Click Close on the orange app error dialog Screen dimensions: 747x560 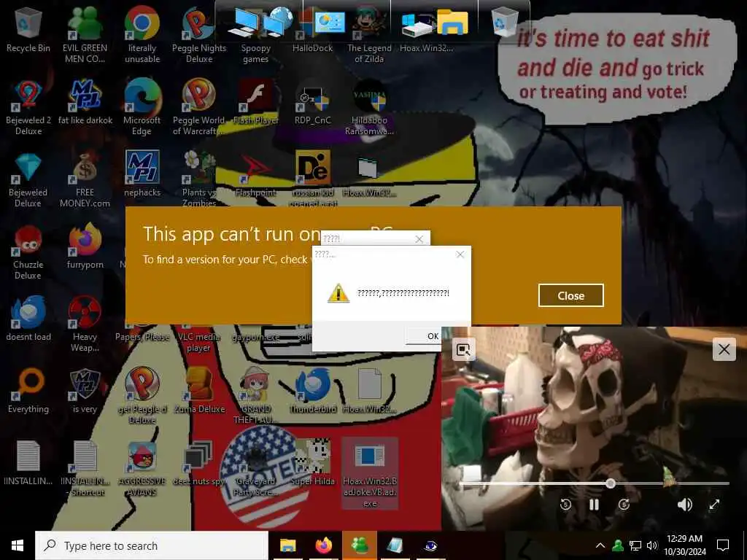570,296
